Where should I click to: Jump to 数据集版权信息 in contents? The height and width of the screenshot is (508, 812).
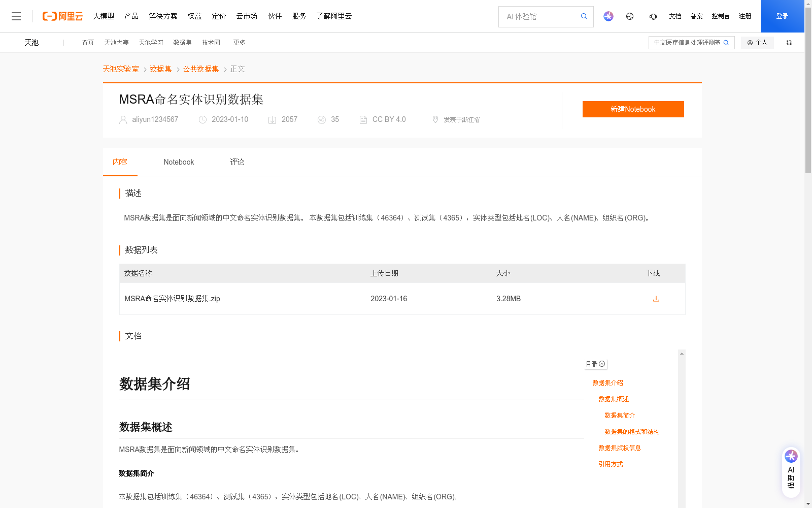(x=620, y=448)
